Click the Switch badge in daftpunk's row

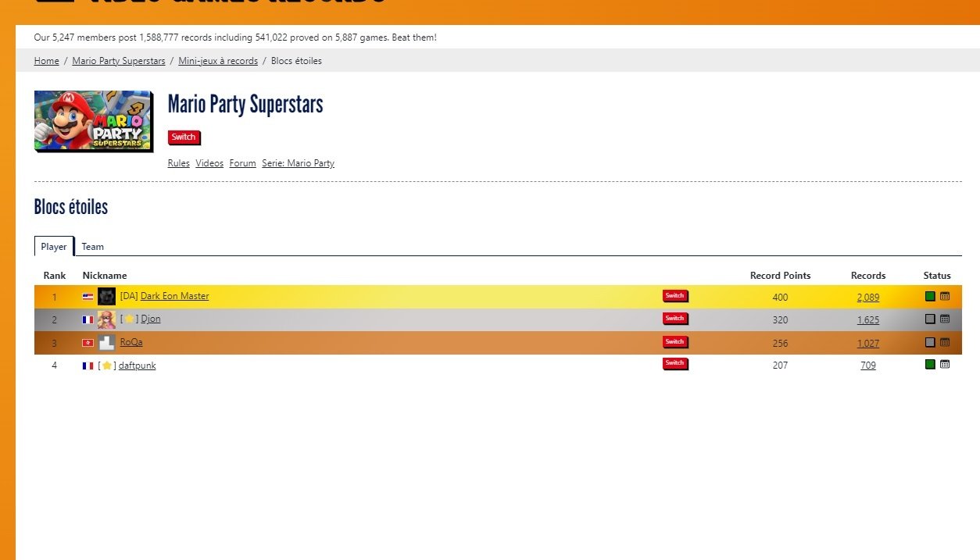point(675,363)
